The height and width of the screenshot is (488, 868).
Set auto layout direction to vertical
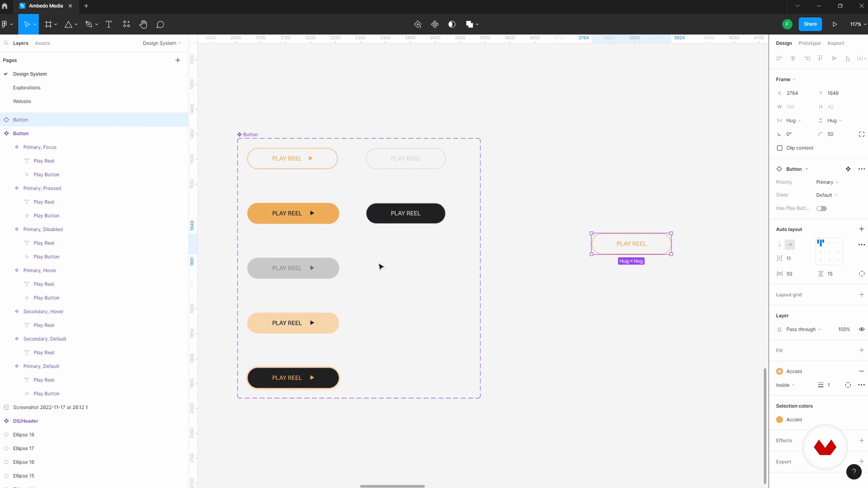click(779, 244)
